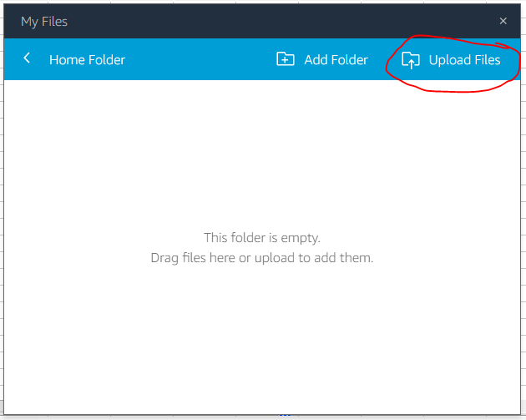Click the word 'Home' in the breadcrumb
The width and height of the screenshot is (526, 420).
[x=67, y=60]
